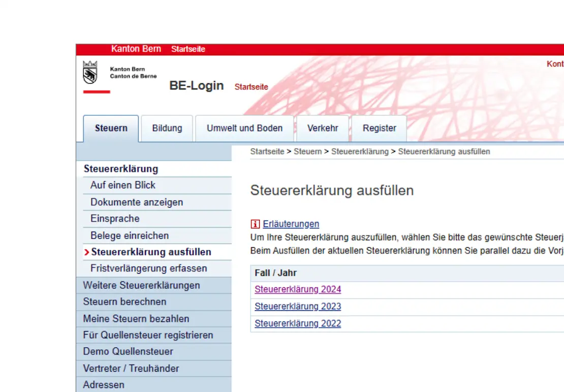Open the Umwelt und Boden tab
The height and width of the screenshot is (392, 564).
244,128
